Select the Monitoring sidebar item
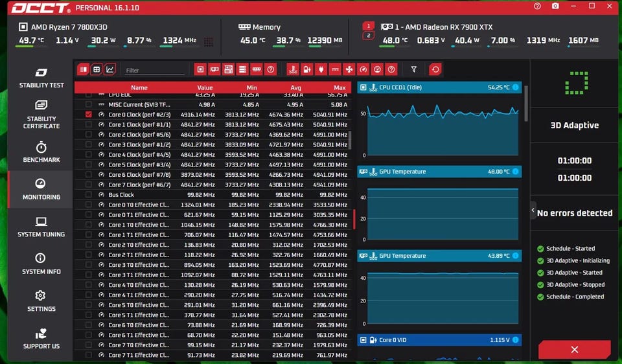This screenshot has height=364, width=622. (41, 189)
